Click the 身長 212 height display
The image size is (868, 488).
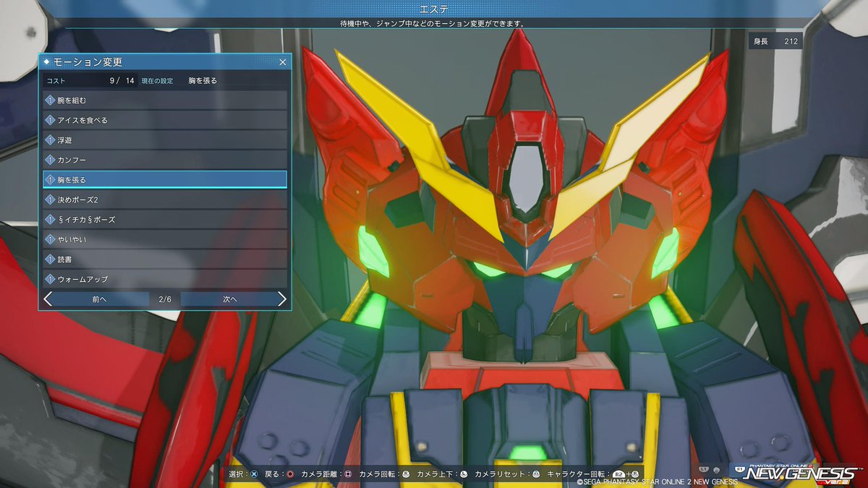pyautogui.click(x=775, y=41)
